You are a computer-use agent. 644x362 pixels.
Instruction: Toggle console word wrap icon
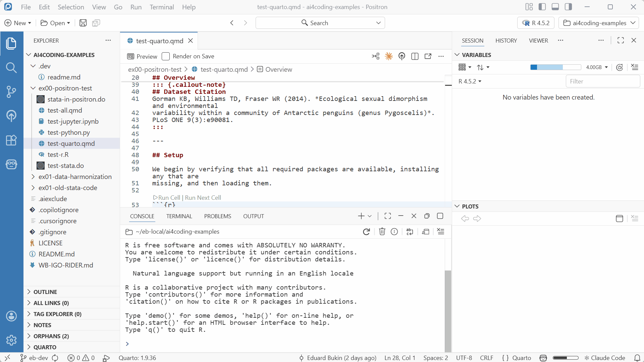[x=410, y=232]
